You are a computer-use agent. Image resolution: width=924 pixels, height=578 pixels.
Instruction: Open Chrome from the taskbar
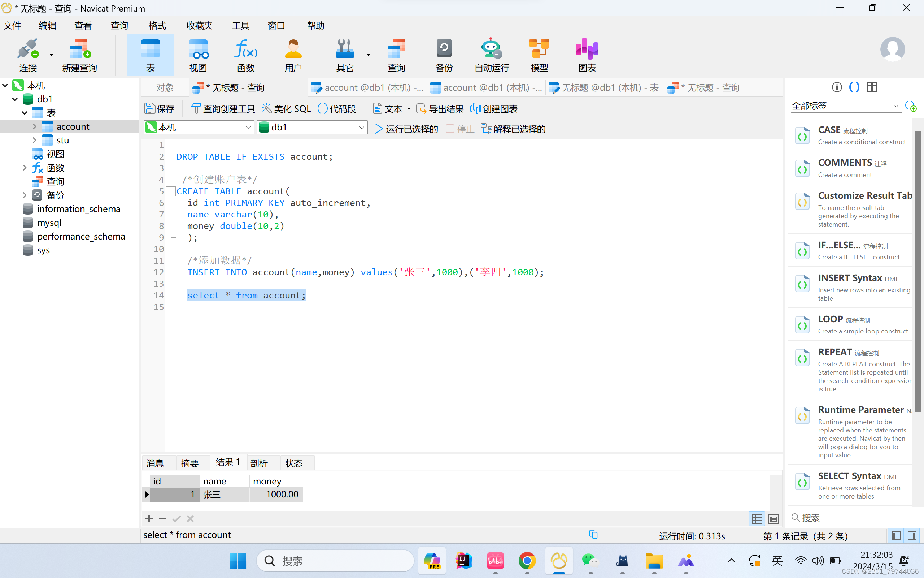tap(527, 561)
